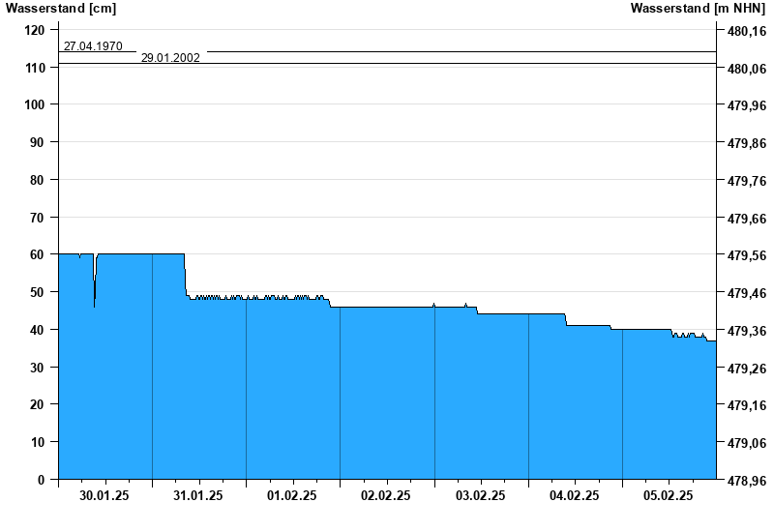Click the 480,16 value on right axis
The height and width of the screenshot is (532, 774).
744,31
